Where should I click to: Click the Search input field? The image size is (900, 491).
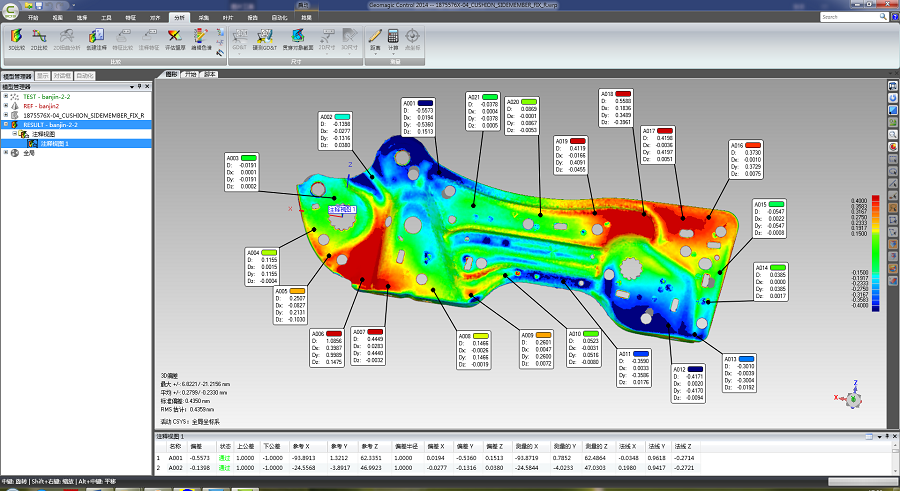pos(850,17)
